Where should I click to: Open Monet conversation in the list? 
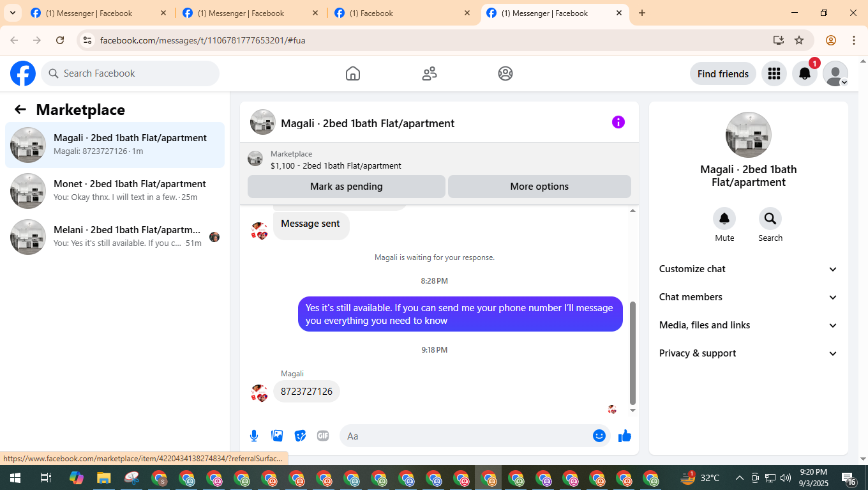pos(115,191)
